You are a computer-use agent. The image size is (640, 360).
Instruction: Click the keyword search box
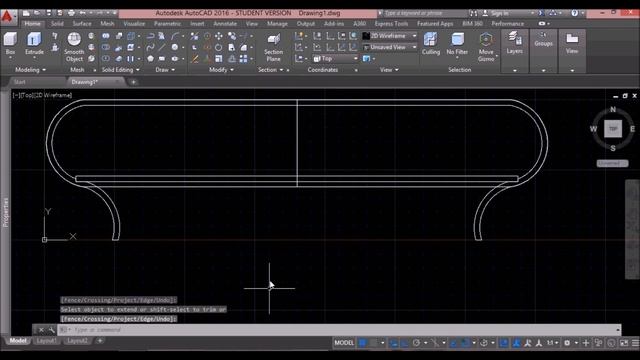[424, 13]
